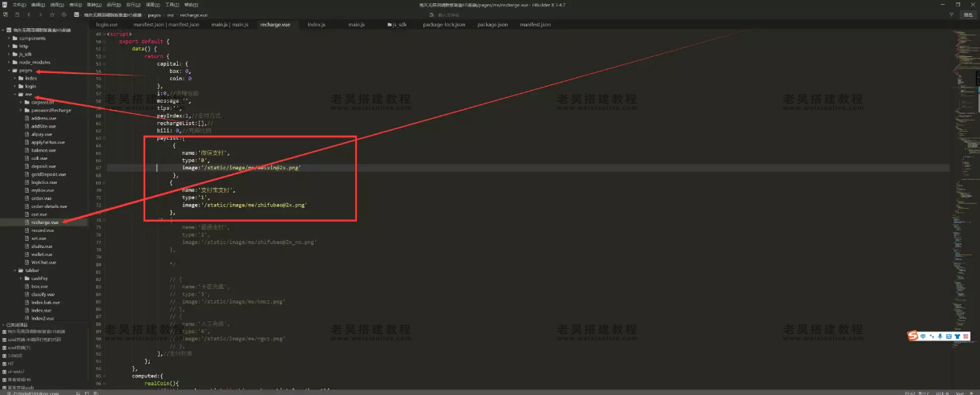Viewport: 980px width, 395px height.
Task: Open logistics.vue in the file tree
Action: click(x=44, y=182)
